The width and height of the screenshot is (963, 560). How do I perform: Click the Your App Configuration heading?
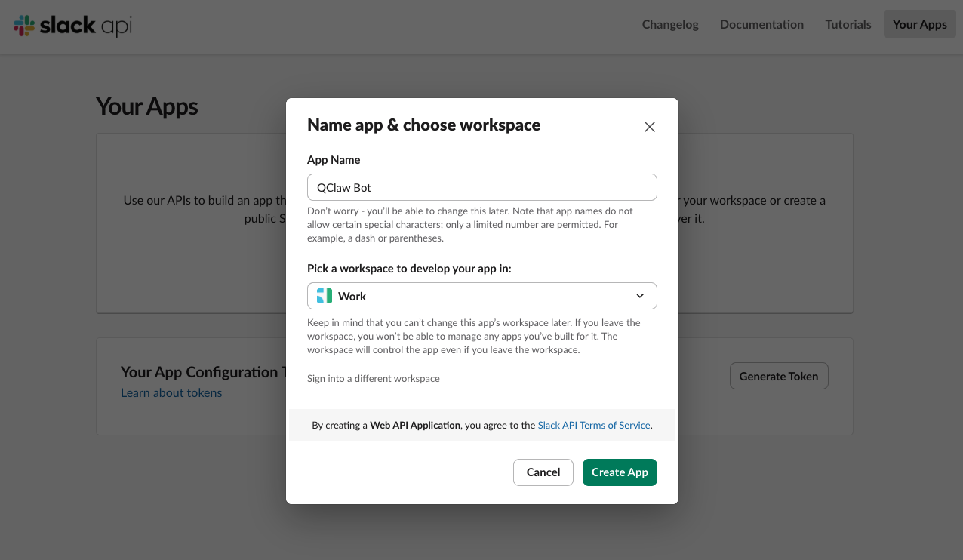[x=204, y=372]
